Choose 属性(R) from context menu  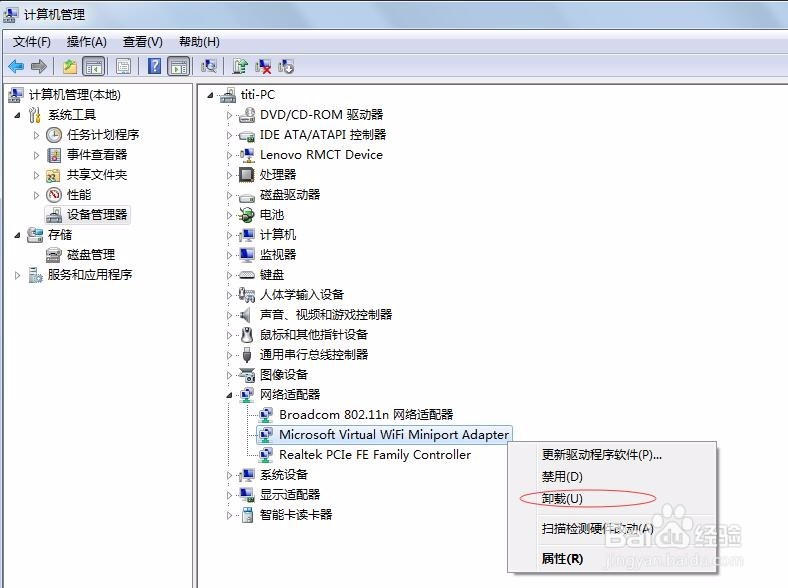[x=562, y=558]
